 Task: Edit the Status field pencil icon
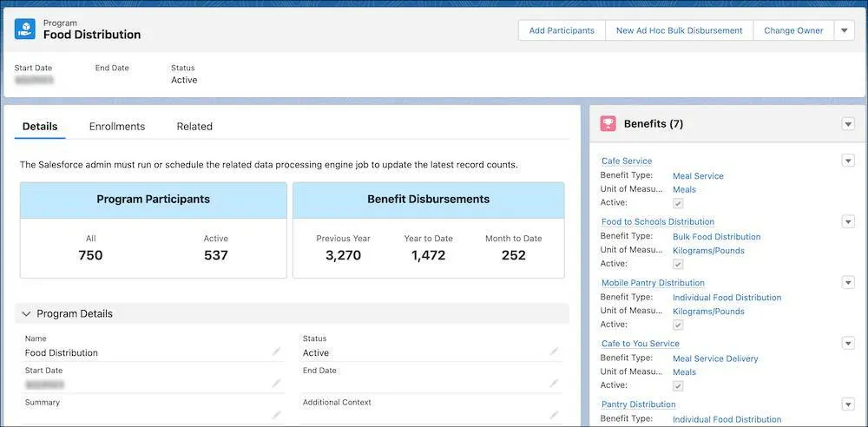point(554,351)
